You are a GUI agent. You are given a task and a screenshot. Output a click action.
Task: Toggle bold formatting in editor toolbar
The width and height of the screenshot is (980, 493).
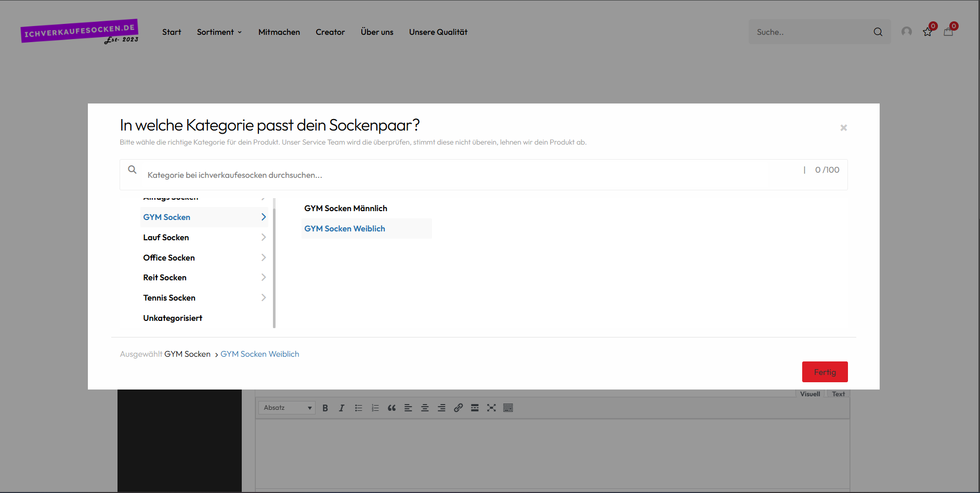point(325,408)
